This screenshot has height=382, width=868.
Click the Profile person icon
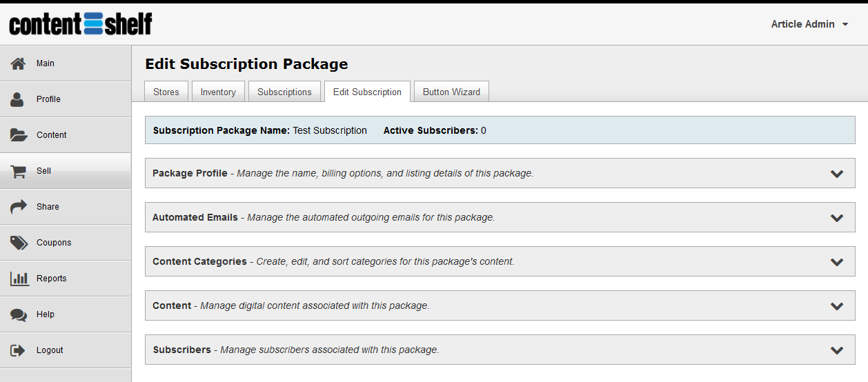pos(17,99)
